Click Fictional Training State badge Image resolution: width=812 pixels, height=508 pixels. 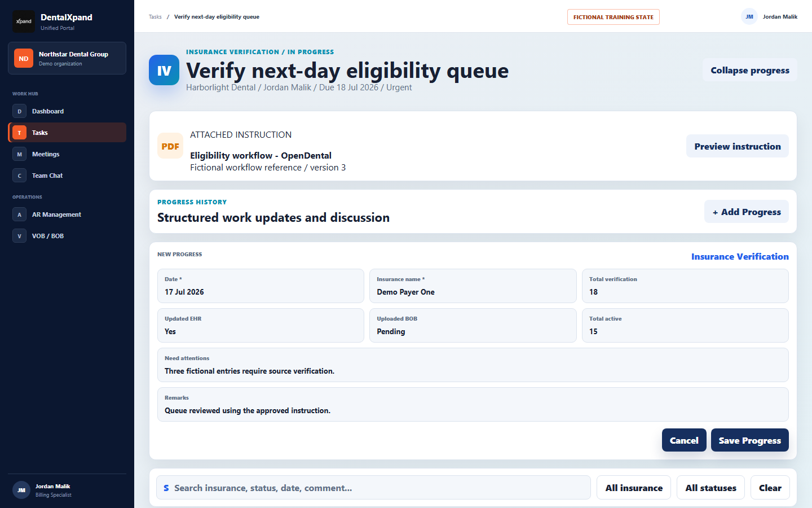pos(614,17)
